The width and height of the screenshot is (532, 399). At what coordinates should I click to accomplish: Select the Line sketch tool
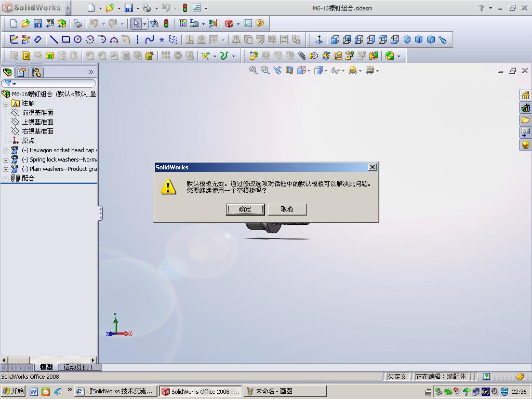pos(54,39)
